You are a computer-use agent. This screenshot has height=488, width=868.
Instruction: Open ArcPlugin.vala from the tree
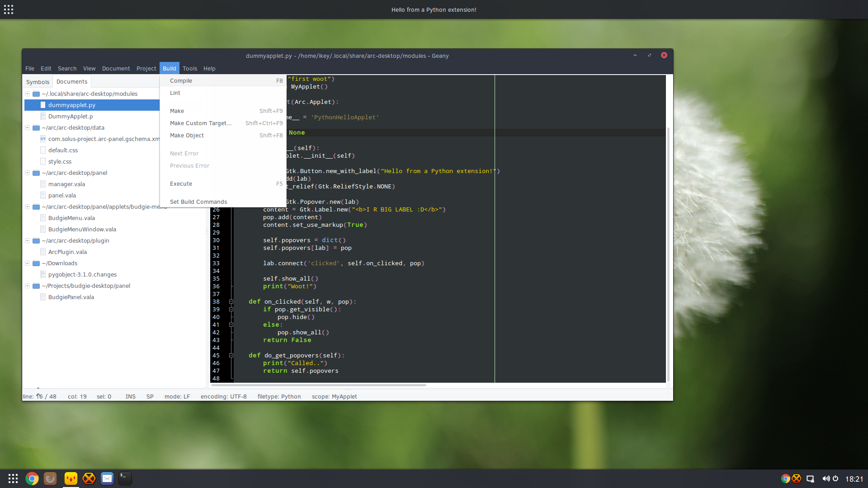click(67, 252)
